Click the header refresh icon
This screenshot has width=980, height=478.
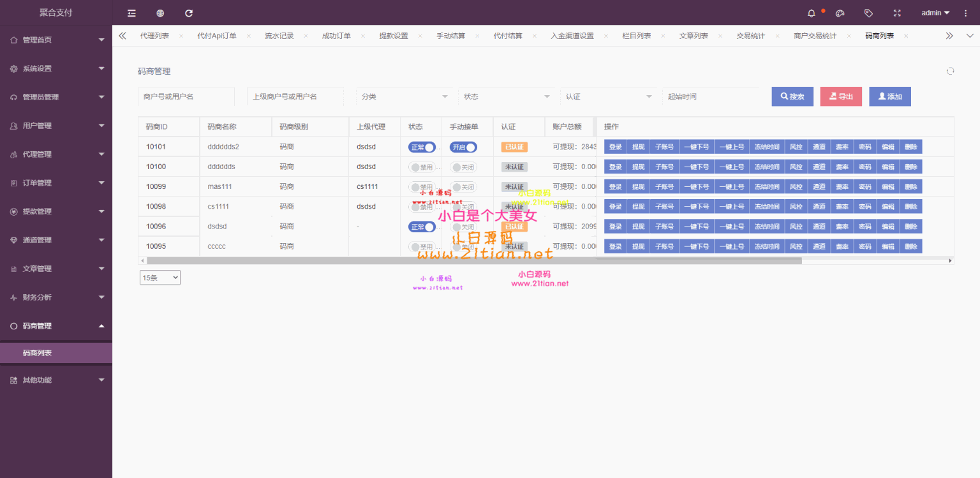(189, 13)
